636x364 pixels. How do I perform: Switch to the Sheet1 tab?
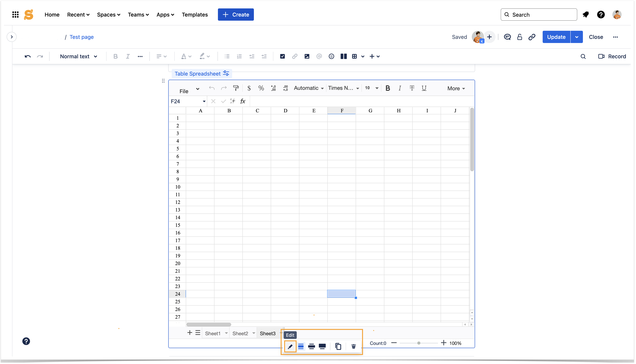pos(213,333)
